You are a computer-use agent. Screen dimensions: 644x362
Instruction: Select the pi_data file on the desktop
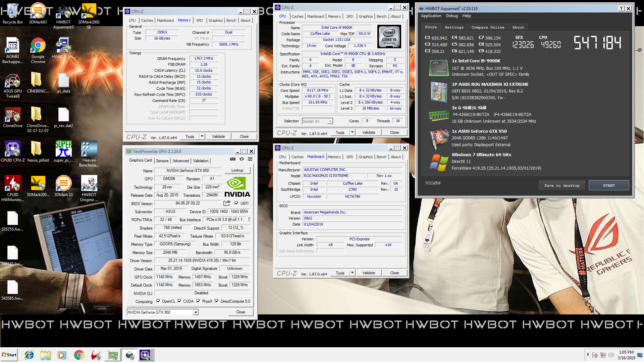pyautogui.click(x=63, y=83)
